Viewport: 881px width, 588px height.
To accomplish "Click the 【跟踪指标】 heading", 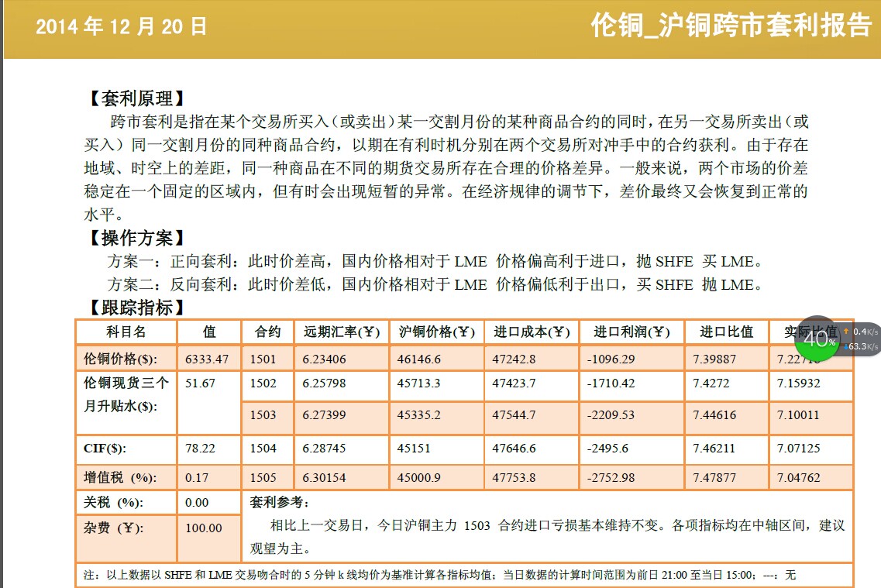I will pos(137,308).
